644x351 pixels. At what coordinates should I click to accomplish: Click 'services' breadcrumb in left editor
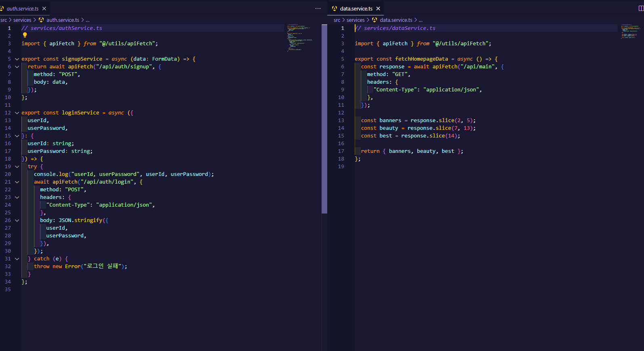[x=22, y=20]
